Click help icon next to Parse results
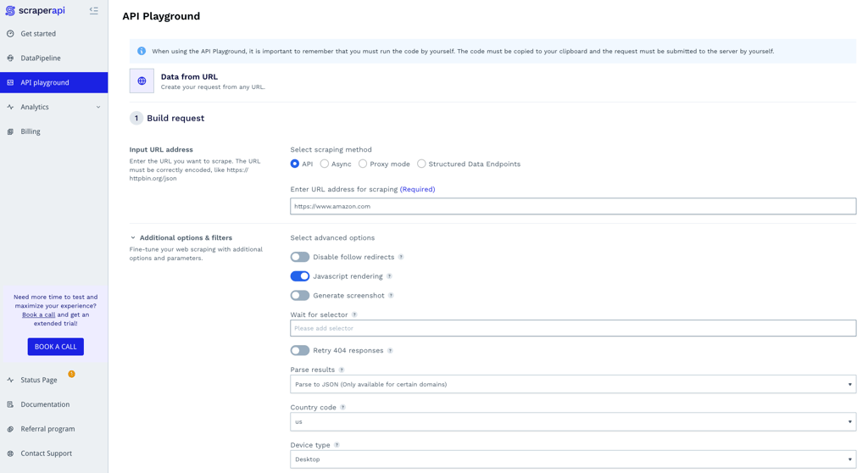The width and height of the screenshot is (868, 473). coord(342,370)
